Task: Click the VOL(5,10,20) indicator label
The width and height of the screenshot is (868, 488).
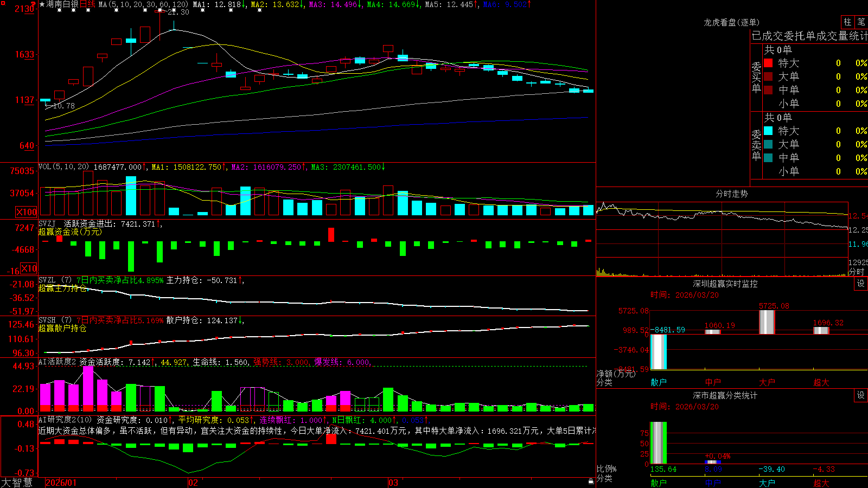Action: pos(64,167)
